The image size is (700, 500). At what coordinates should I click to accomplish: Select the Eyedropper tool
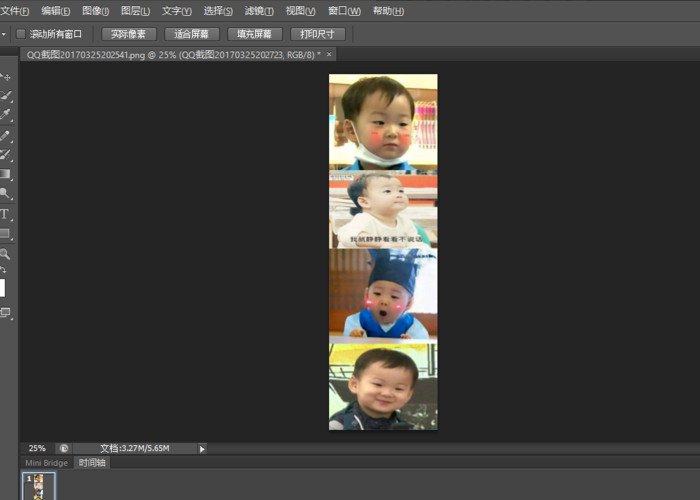point(5,114)
